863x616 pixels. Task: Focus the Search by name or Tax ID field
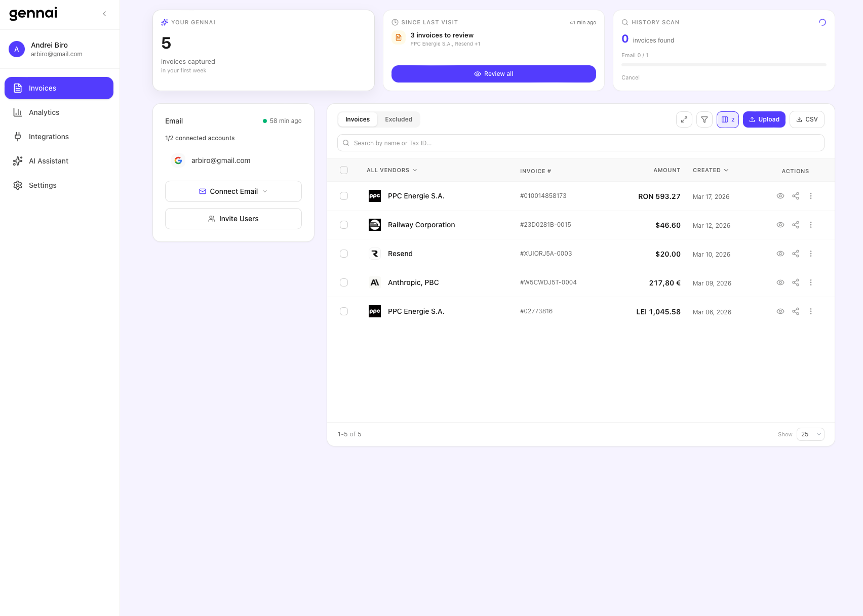pyautogui.click(x=580, y=143)
